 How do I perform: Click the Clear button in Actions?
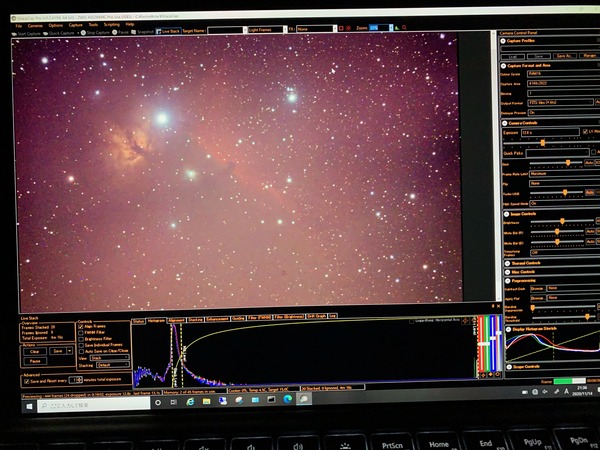click(x=35, y=352)
